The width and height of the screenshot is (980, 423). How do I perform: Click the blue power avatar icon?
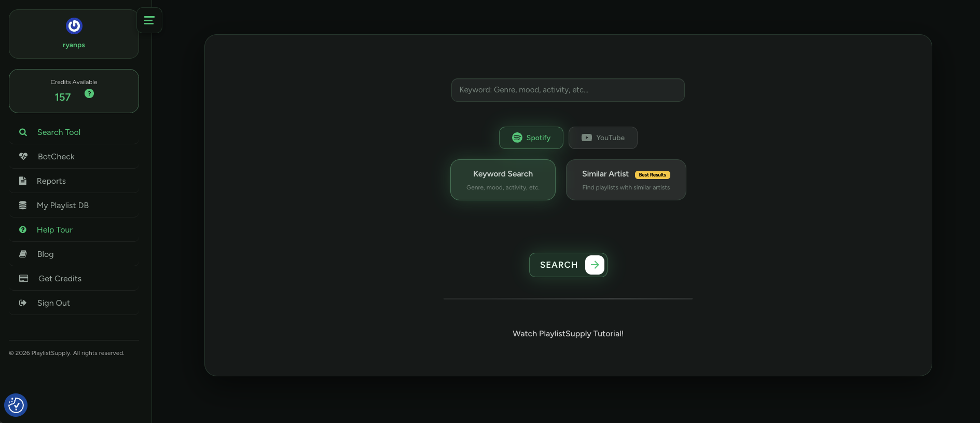[x=74, y=25]
